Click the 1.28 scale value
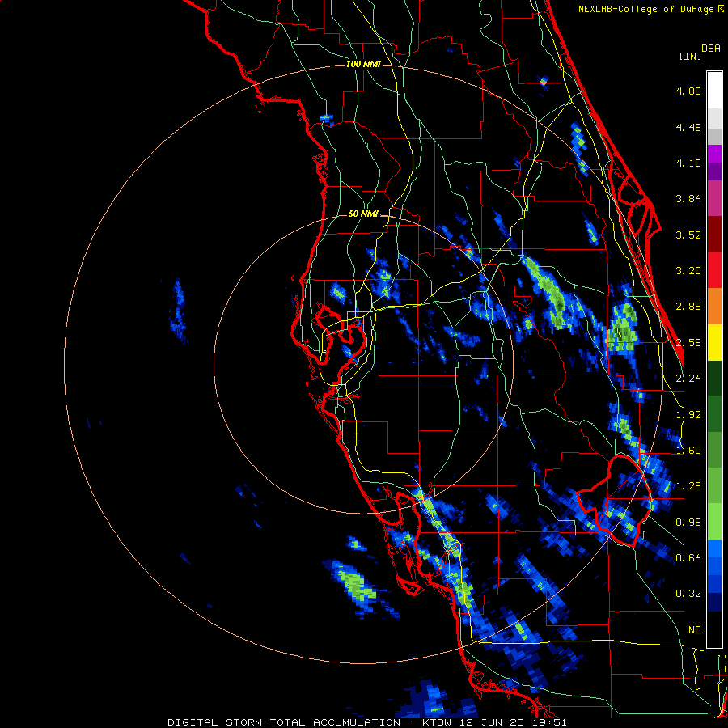 (x=688, y=486)
